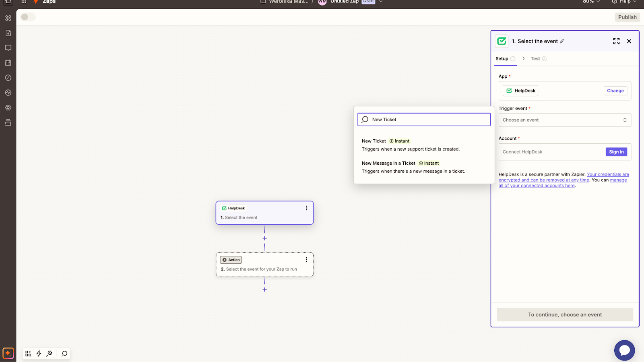
Task: Open the Zap components sidebar icon
Action: click(x=8, y=18)
